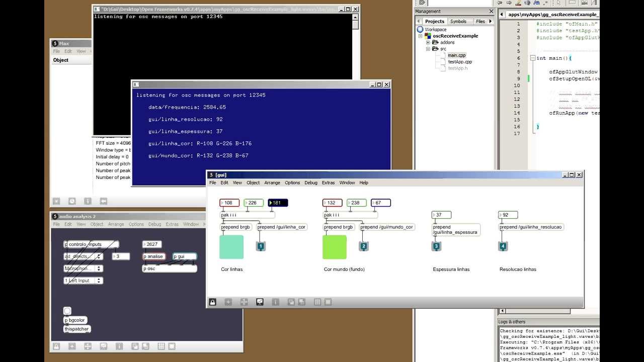
Task: Toggle the grid icon in gui toolbar
Action: pos(317,302)
